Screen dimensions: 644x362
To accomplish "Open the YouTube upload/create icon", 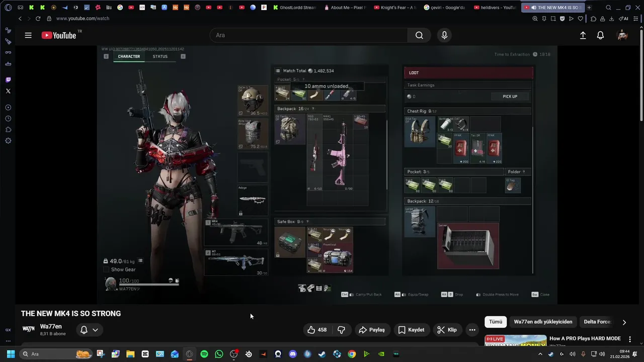I will click(x=583, y=35).
